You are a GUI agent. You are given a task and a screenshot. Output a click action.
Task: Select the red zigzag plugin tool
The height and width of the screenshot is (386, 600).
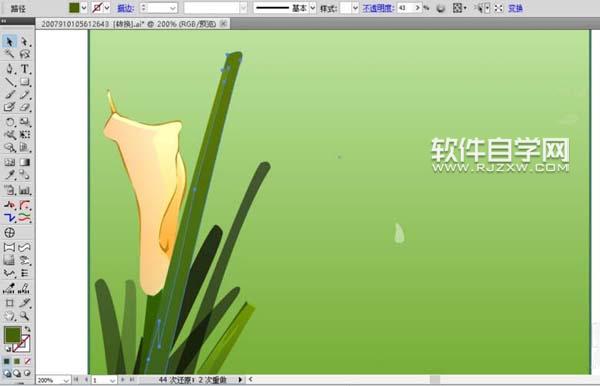point(10,205)
